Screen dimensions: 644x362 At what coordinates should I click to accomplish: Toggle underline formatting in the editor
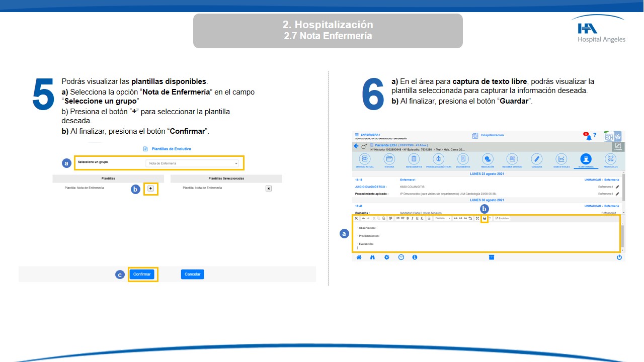[417, 218]
